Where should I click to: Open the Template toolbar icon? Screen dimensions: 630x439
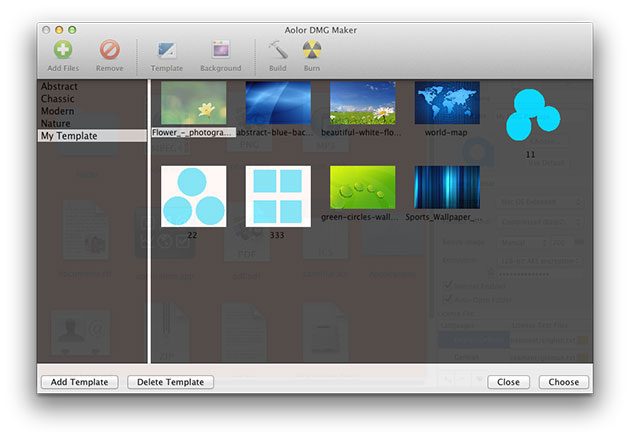pyautogui.click(x=167, y=50)
